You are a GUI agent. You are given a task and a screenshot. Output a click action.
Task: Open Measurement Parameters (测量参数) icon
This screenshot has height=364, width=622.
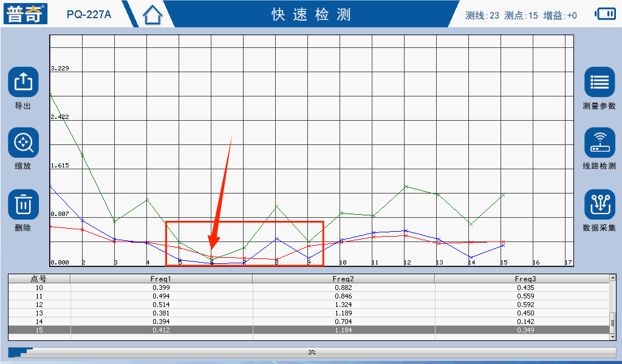599,82
